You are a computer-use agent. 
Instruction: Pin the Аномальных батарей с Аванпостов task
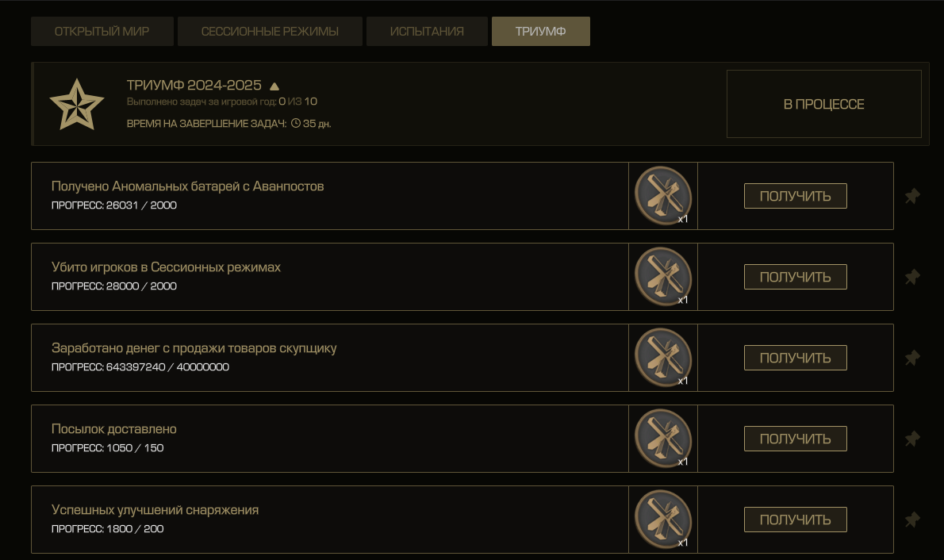point(912,196)
